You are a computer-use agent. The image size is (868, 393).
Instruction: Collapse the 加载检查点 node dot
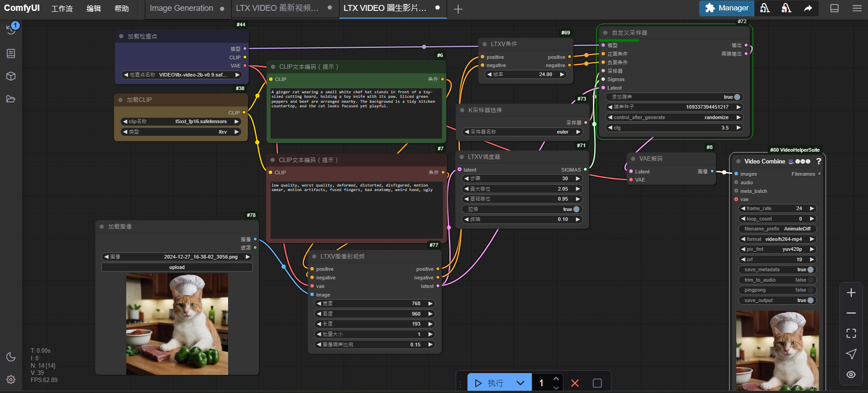pos(121,36)
